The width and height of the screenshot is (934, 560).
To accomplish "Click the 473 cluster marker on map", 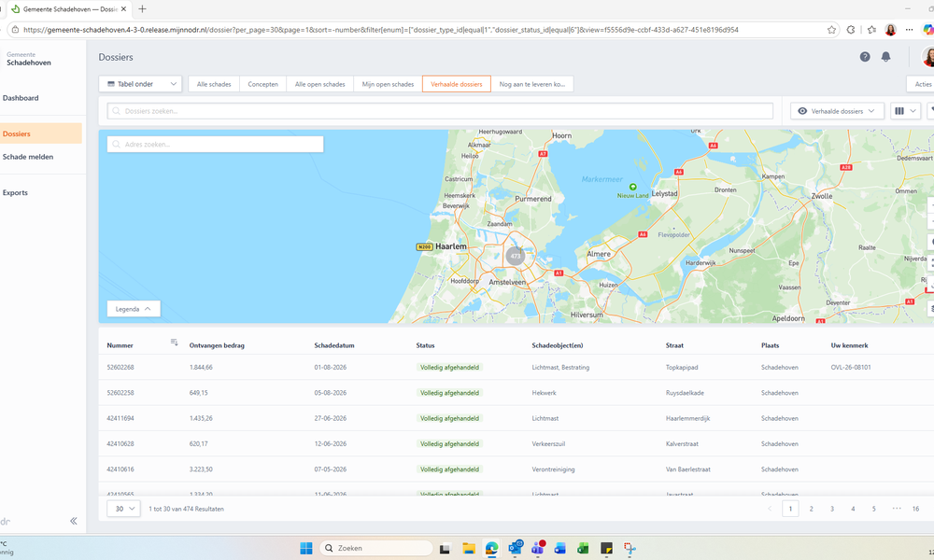I will coord(516,256).
